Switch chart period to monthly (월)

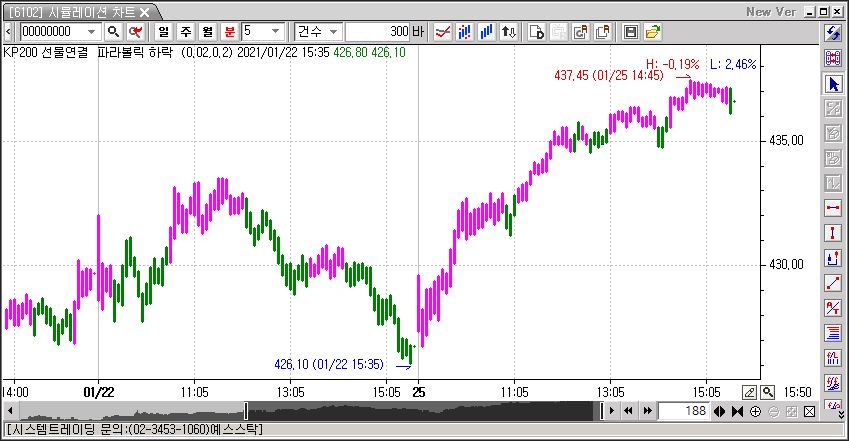(x=207, y=32)
